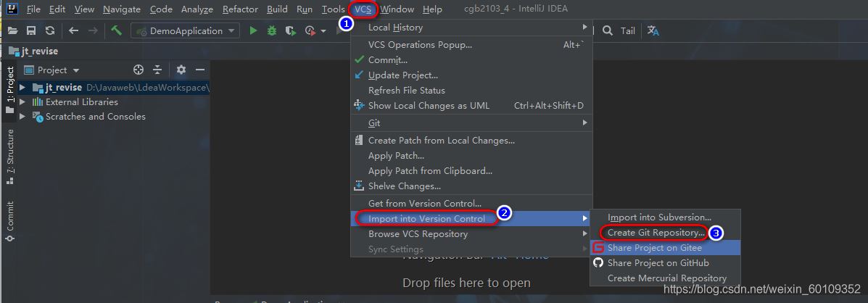The image size is (868, 303).
Task: Open the Run menu
Action: click(x=305, y=9)
